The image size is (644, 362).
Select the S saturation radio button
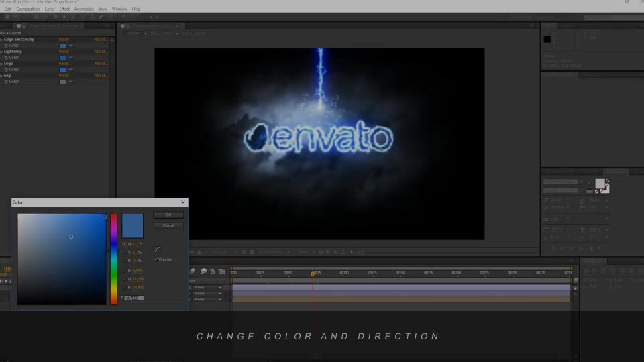125,253
